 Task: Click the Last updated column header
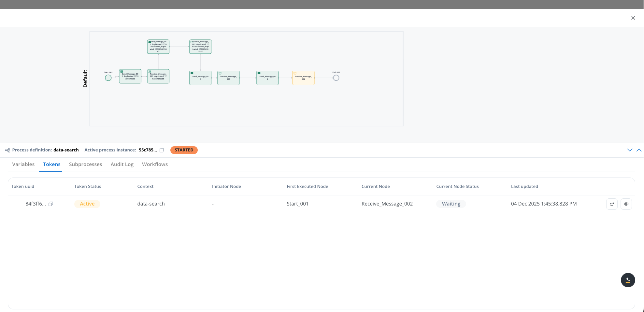[x=524, y=187]
